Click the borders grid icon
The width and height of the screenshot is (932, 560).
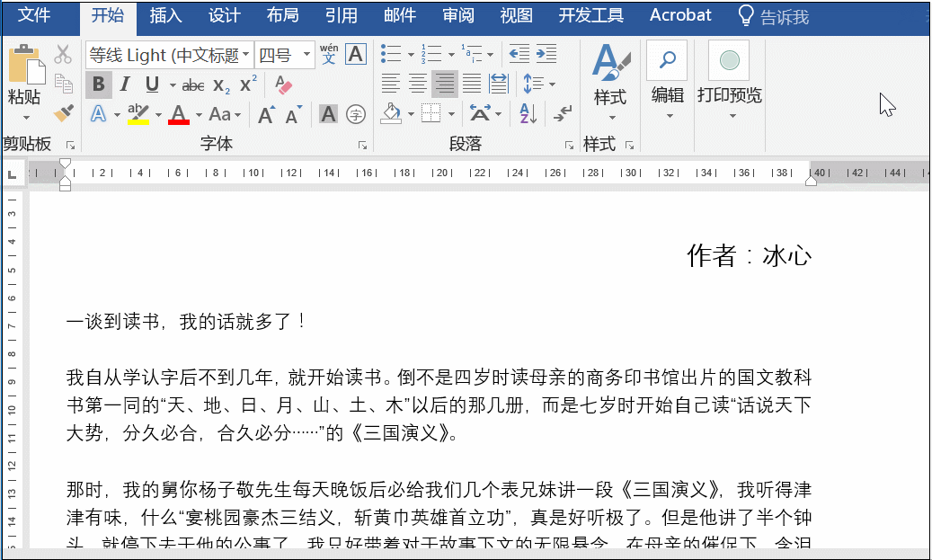tap(430, 113)
